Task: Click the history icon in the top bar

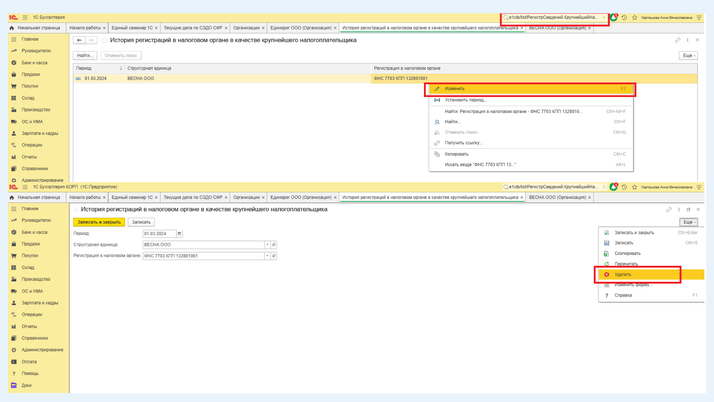Action: [x=624, y=18]
